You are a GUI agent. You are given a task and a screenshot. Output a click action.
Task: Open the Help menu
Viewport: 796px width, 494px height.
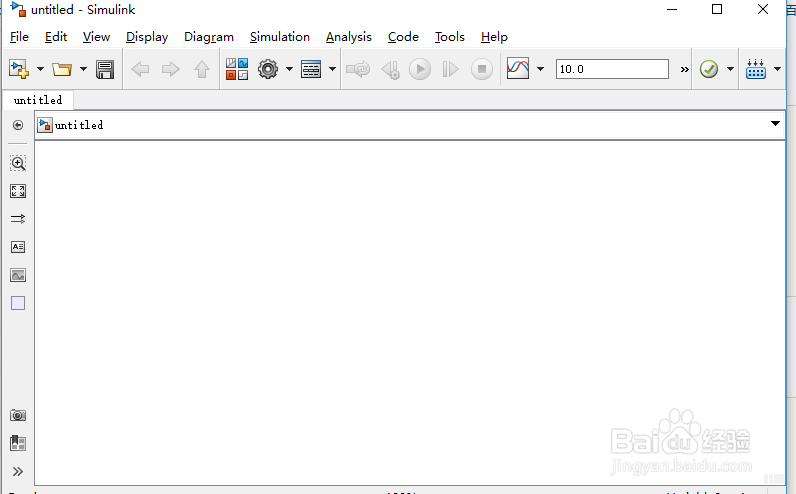tap(494, 37)
